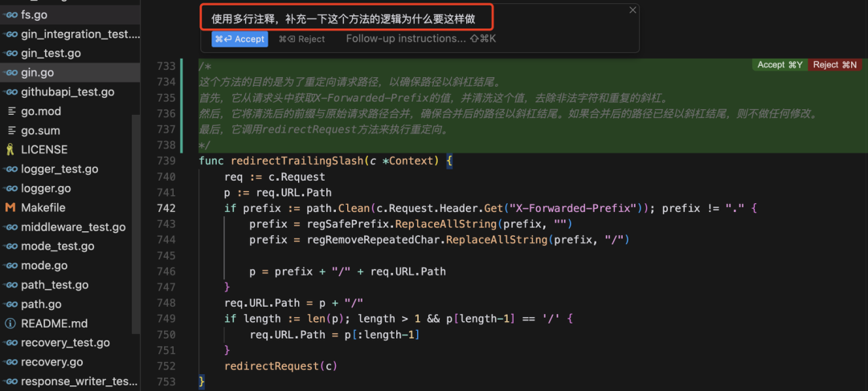
Task: Click the Go icon beside gin_test.go
Action: coord(10,53)
